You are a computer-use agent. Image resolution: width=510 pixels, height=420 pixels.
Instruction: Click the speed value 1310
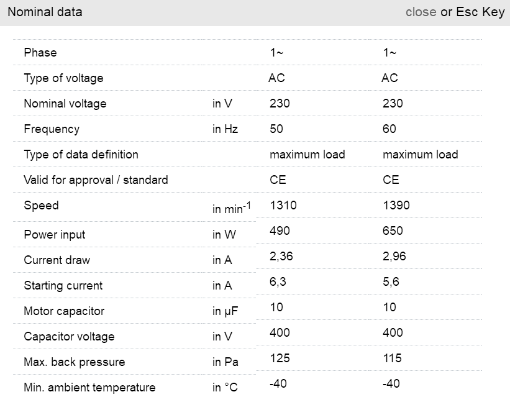point(283,206)
